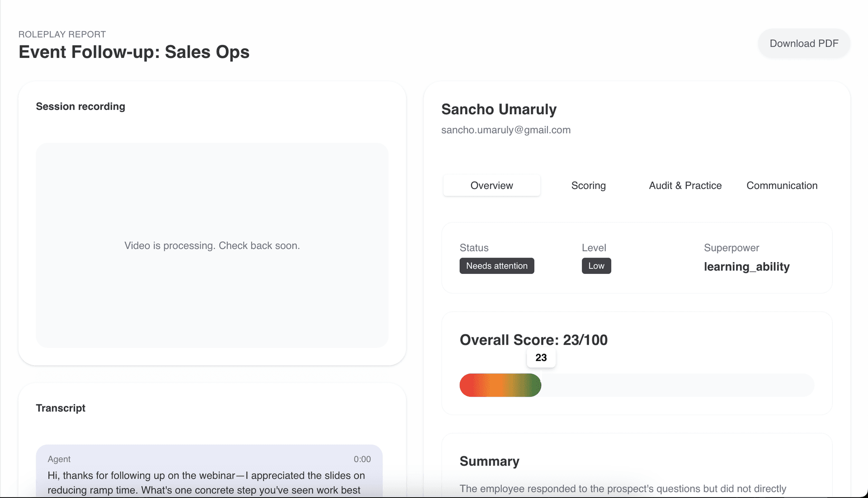The width and height of the screenshot is (868, 498).
Task: Switch to the Scoring tab
Action: (x=588, y=185)
